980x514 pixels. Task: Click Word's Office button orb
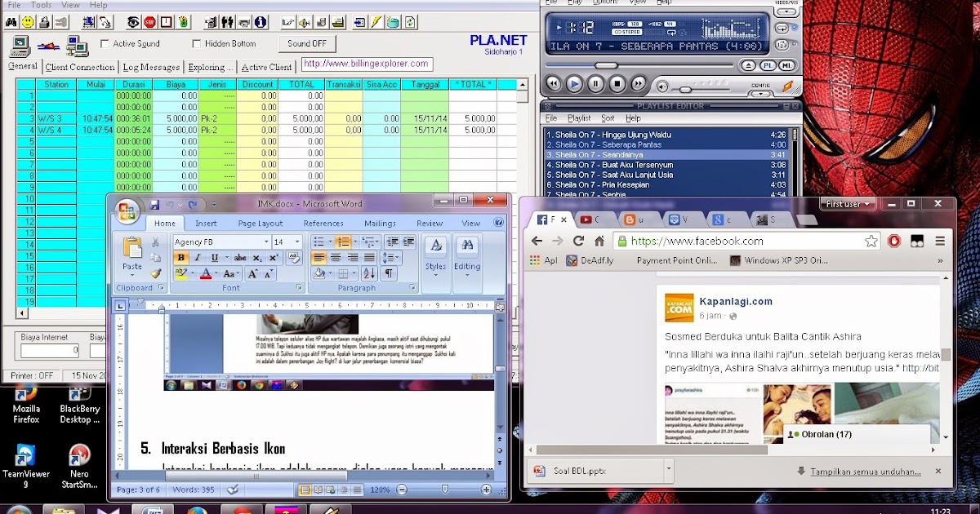127,211
